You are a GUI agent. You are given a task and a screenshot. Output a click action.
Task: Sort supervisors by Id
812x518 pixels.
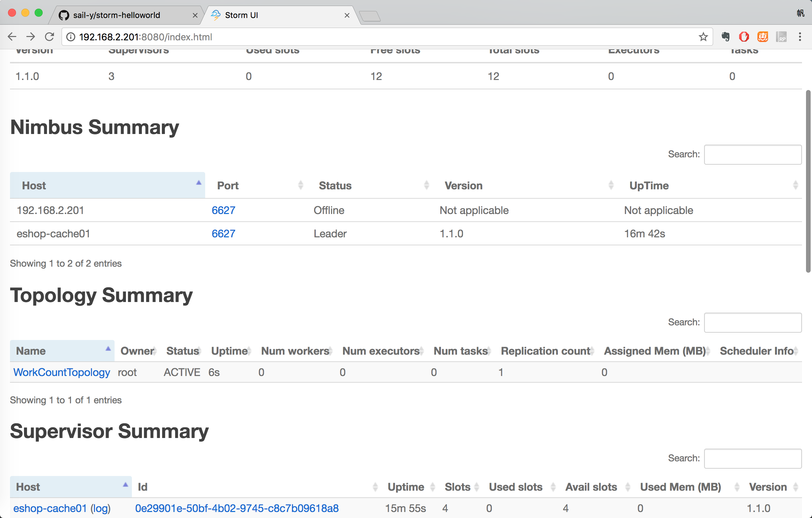point(256,487)
